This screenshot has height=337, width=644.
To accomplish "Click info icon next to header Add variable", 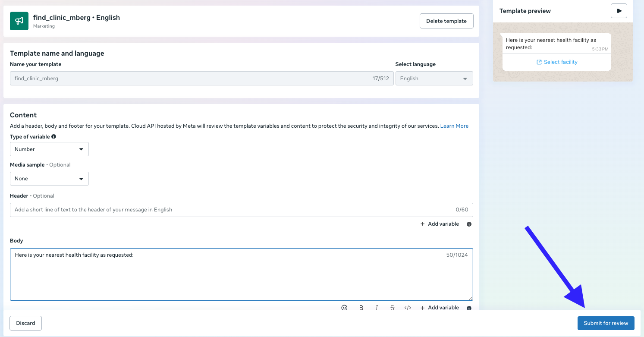I will tap(469, 224).
